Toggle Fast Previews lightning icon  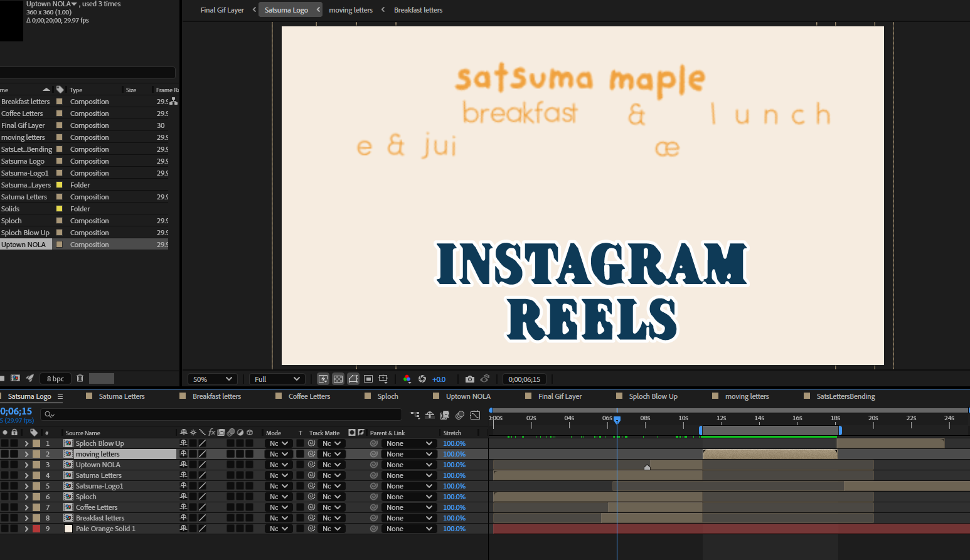click(x=323, y=379)
